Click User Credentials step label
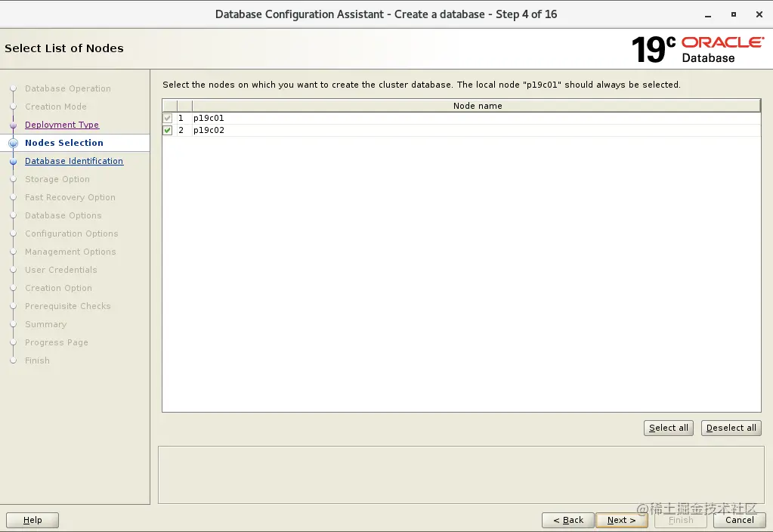773x532 pixels. 61,271
